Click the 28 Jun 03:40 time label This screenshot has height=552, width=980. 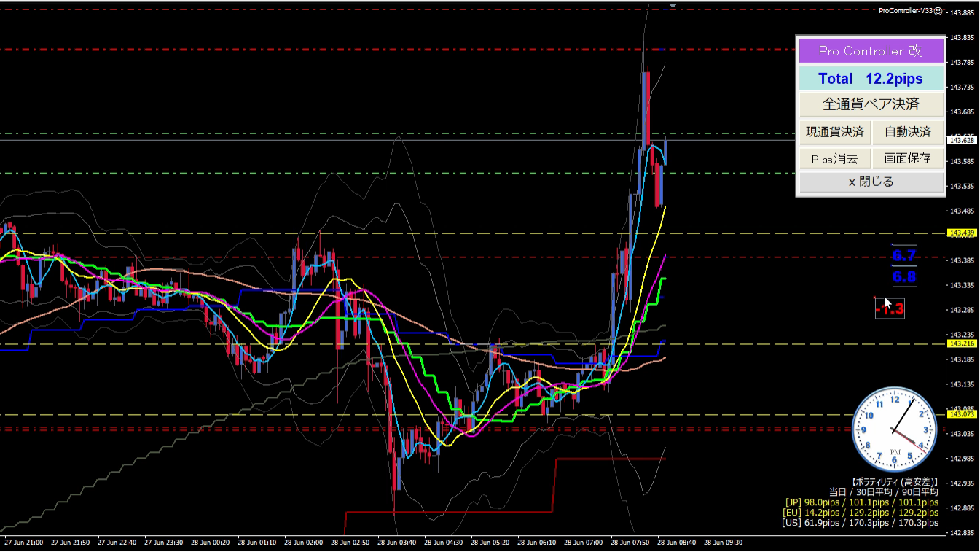point(396,543)
